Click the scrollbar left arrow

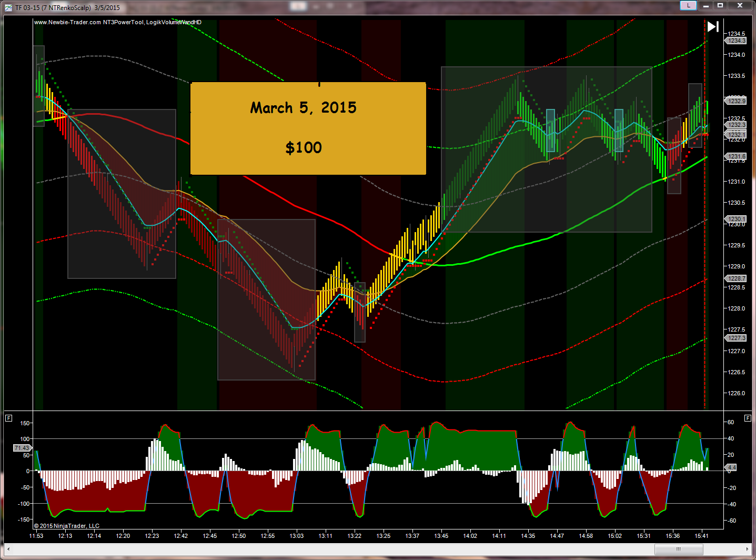tap(8, 549)
